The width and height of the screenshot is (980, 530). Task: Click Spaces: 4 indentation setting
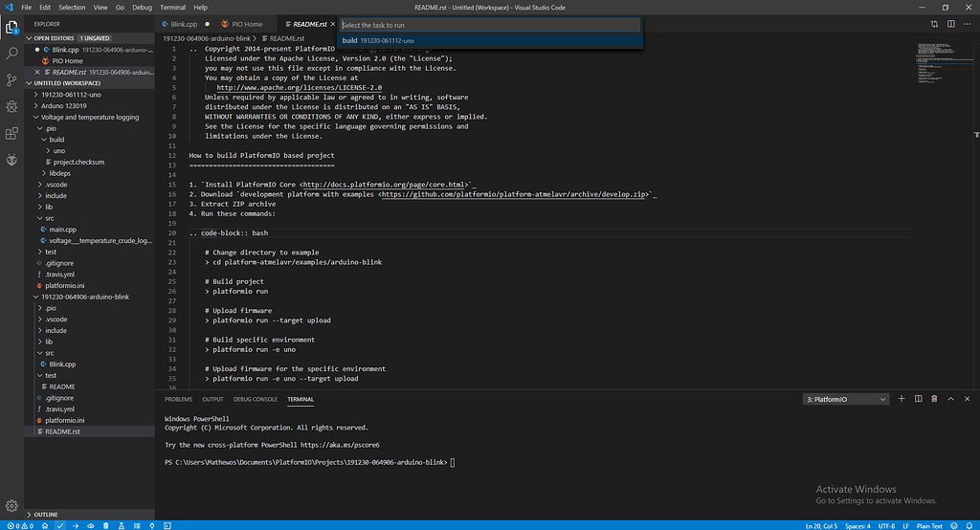point(857,525)
